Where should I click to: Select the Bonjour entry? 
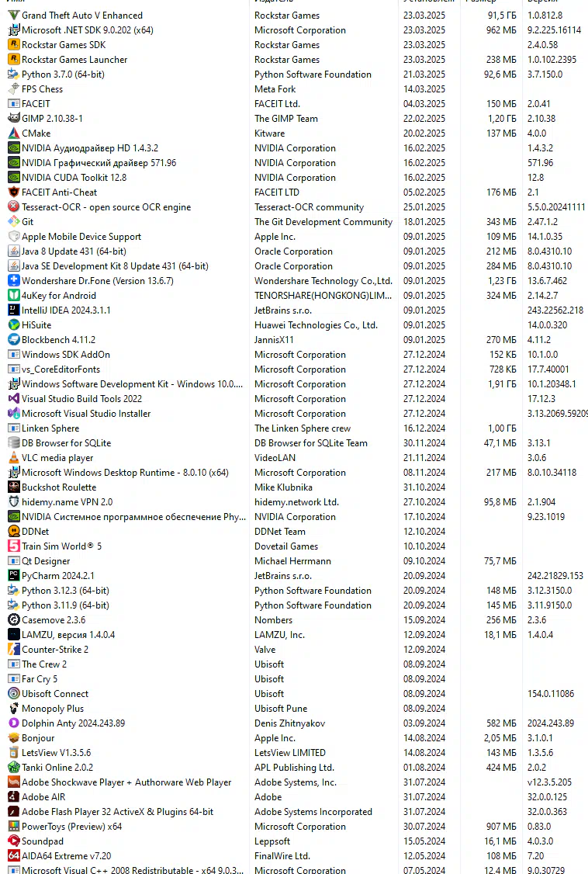[38, 738]
